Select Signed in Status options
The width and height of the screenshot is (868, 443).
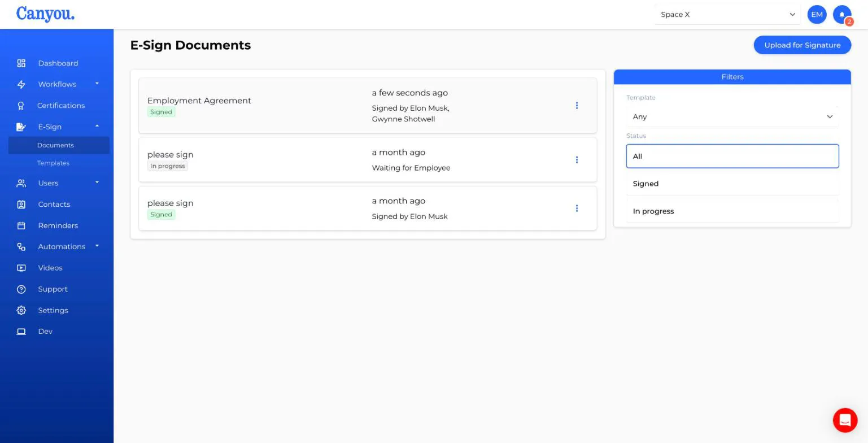pyautogui.click(x=732, y=184)
